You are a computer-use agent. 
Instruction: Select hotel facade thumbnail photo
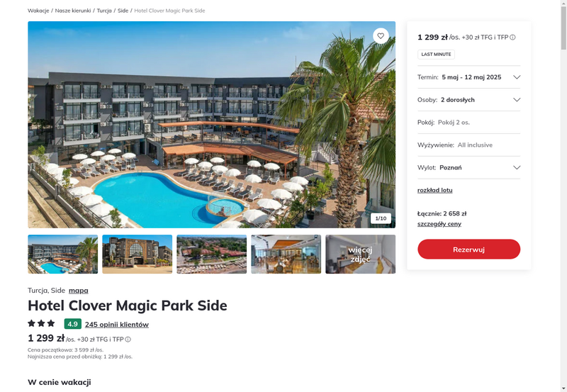tap(137, 254)
